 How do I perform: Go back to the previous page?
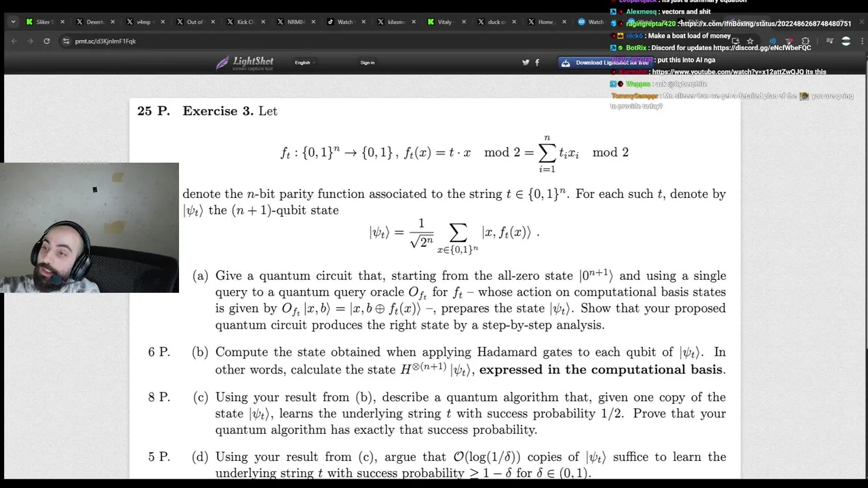pos(14,41)
